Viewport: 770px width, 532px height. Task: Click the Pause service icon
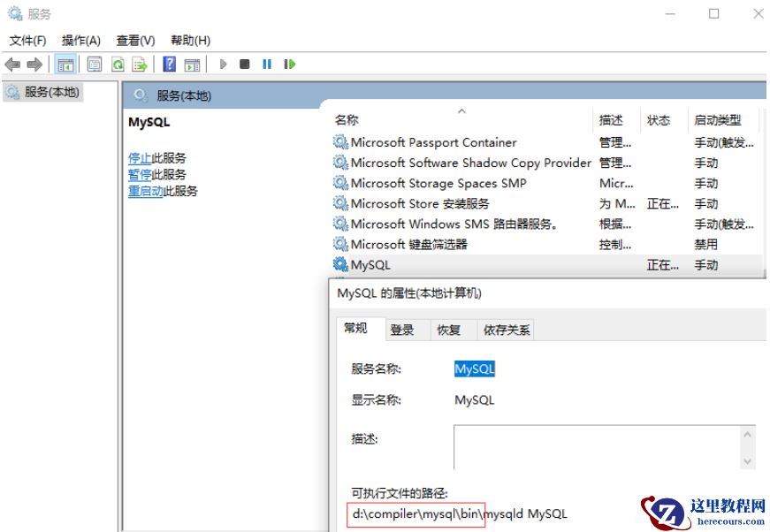click(x=267, y=65)
